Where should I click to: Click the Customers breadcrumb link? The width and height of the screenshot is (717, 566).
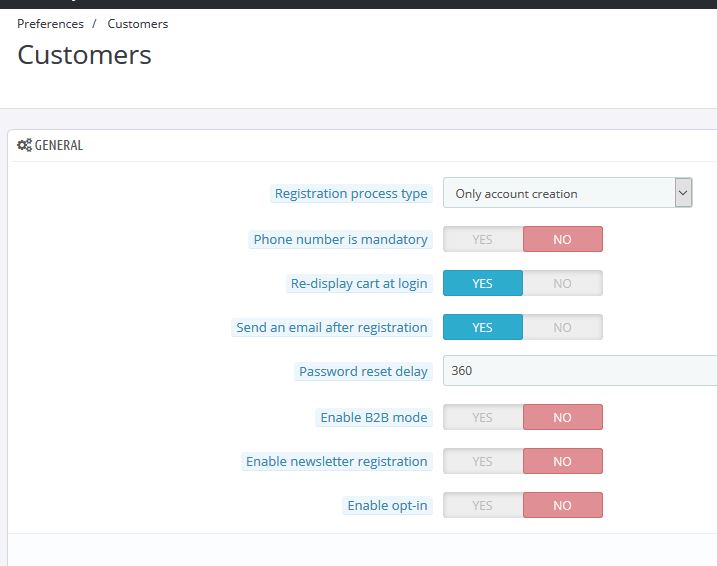pos(138,24)
